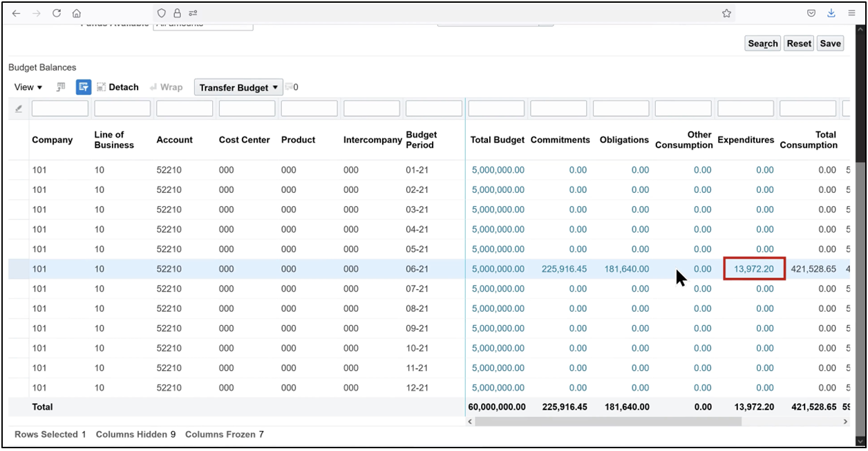
Task: Open the Firefox application menu
Action: coord(851,12)
